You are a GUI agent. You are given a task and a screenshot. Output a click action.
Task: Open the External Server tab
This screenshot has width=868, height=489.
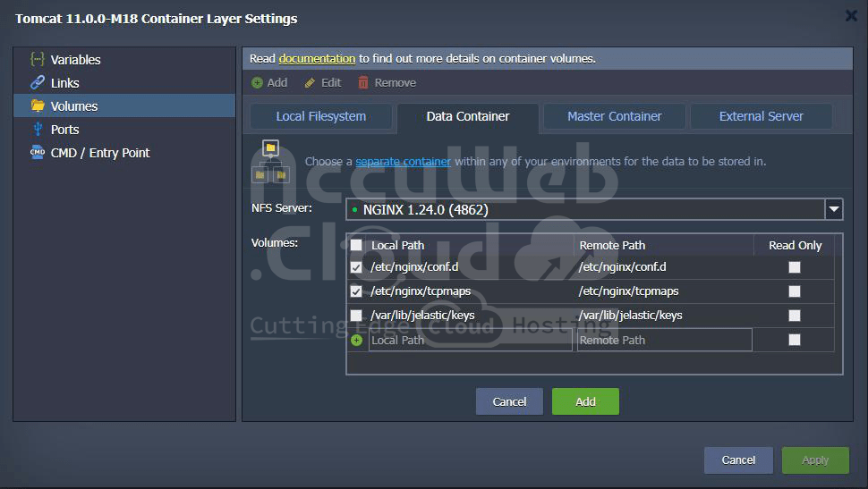pos(762,116)
